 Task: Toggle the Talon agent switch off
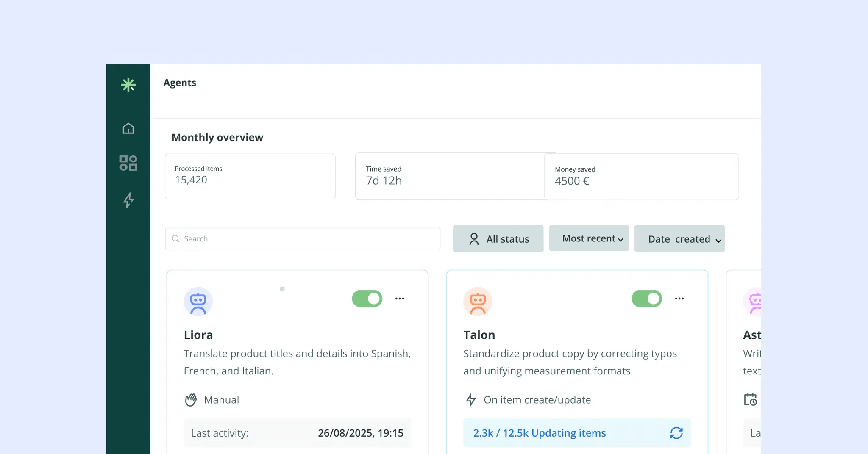tap(647, 299)
